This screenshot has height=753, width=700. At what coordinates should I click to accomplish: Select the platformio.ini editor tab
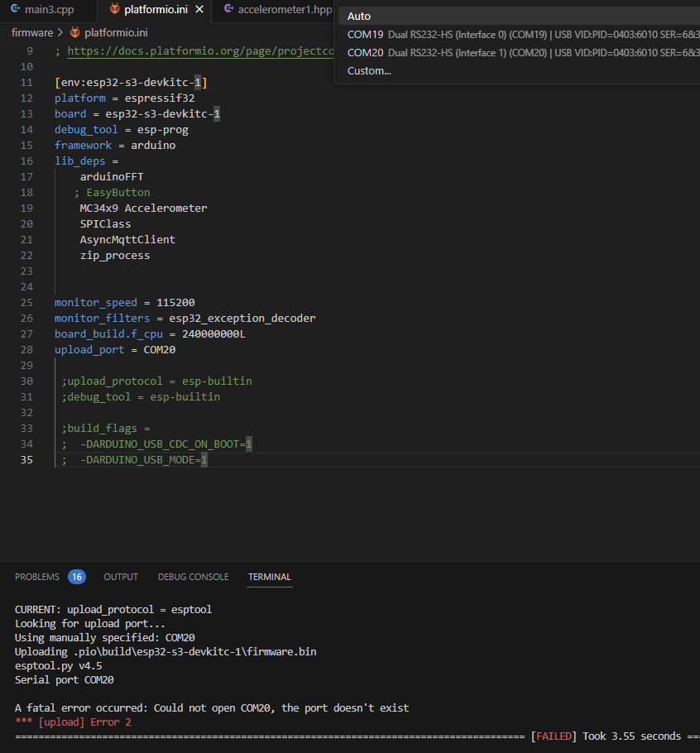click(156, 10)
